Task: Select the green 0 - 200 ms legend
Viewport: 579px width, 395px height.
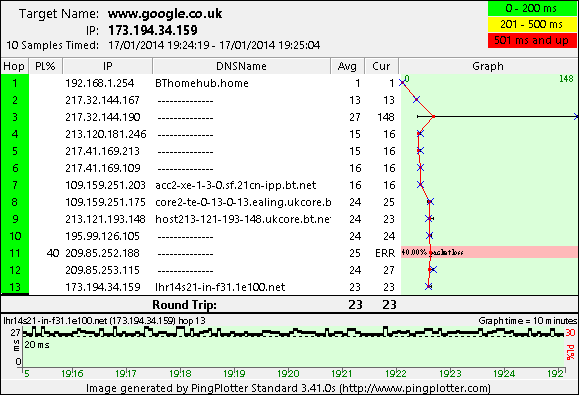Action: (532, 8)
